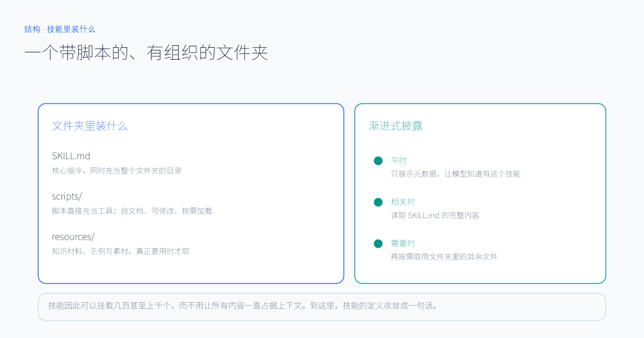Click the text 再按需取用文件夹里的其余文件
This screenshot has height=338, width=644.
[x=444, y=257]
